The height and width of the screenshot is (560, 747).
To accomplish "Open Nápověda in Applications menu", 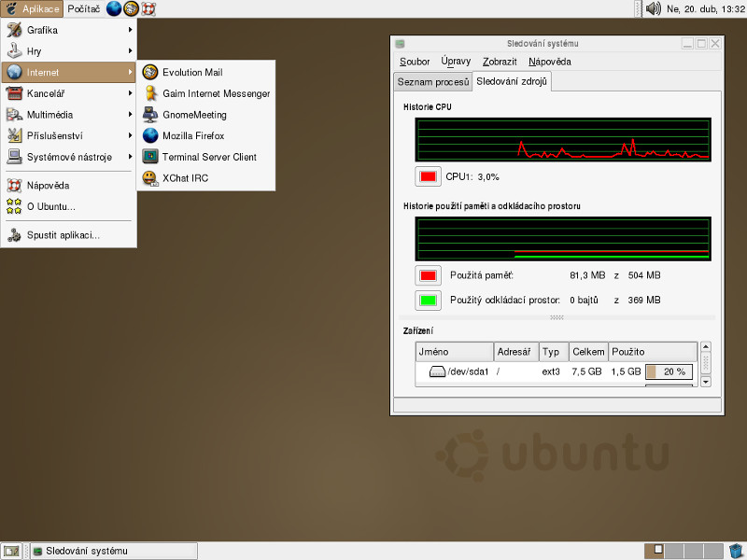I will click(x=69, y=185).
